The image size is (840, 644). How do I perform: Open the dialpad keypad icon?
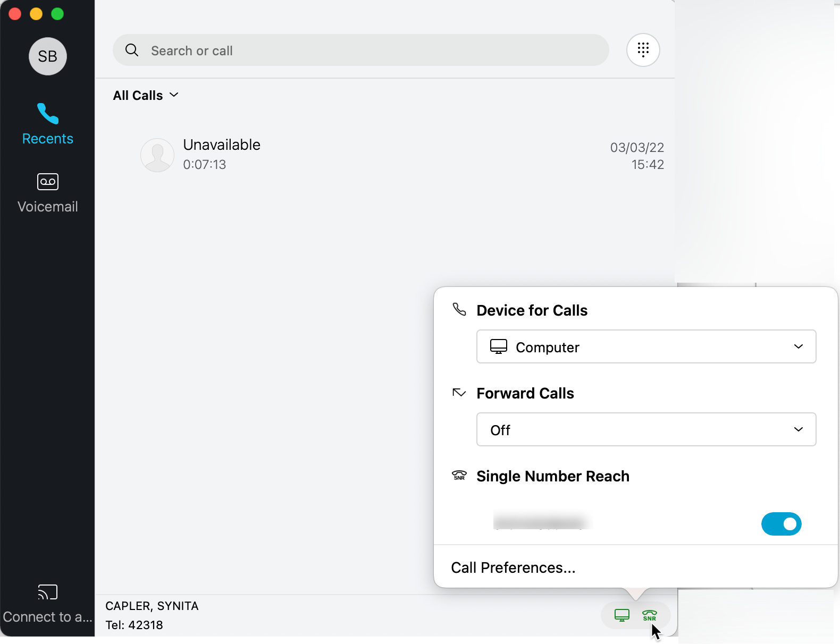[643, 50]
